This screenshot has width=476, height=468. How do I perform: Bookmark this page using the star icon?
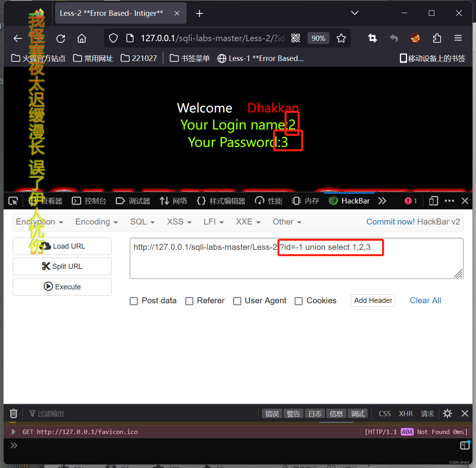click(x=341, y=38)
